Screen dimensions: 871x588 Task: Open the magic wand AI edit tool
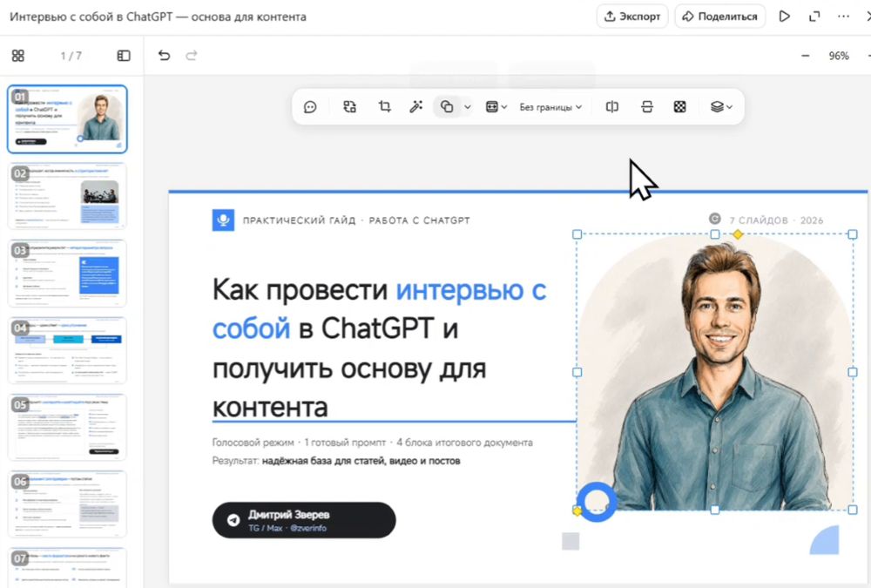click(416, 106)
